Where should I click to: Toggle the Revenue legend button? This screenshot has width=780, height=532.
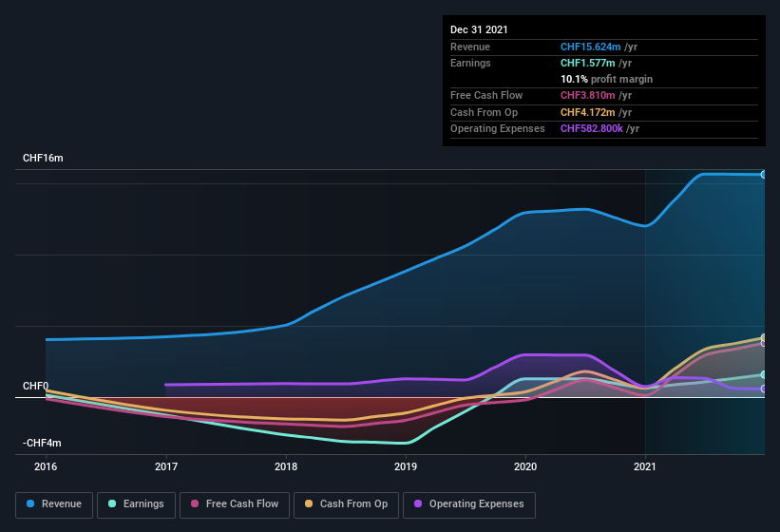[x=55, y=504]
